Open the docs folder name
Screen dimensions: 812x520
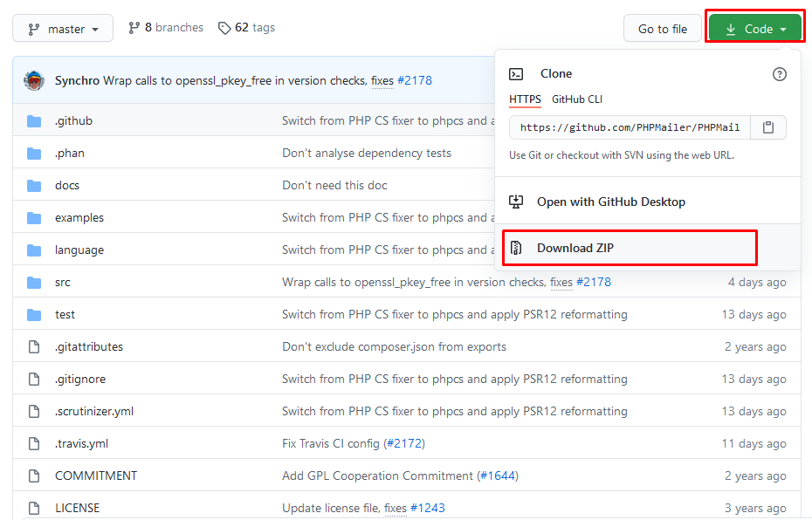(x=67, y=185)
